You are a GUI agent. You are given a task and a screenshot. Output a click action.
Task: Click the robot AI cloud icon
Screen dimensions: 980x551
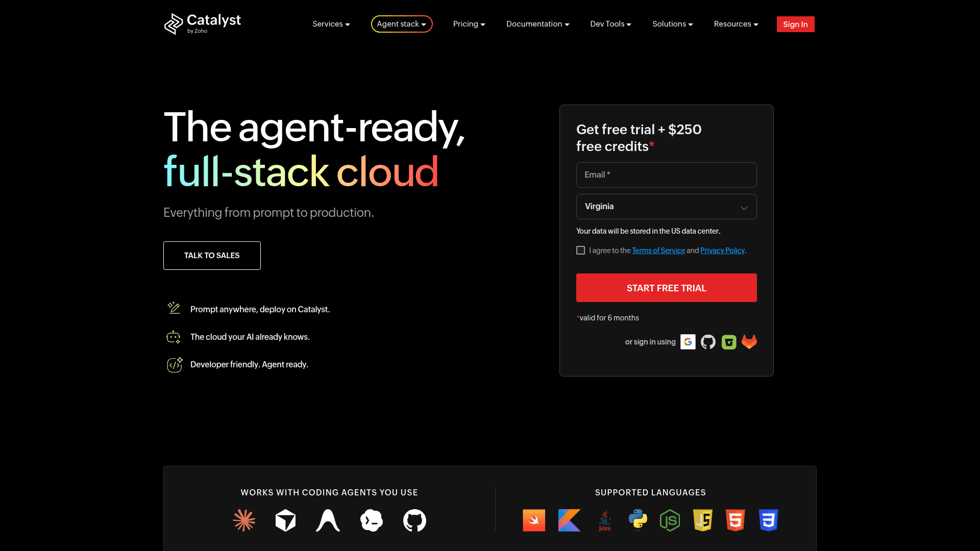(174, 337)
